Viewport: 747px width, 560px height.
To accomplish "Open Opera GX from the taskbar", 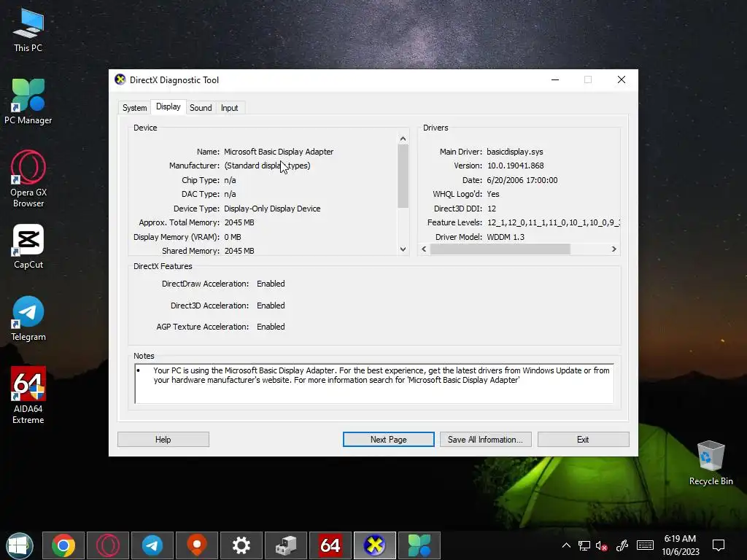I will 108,545.
